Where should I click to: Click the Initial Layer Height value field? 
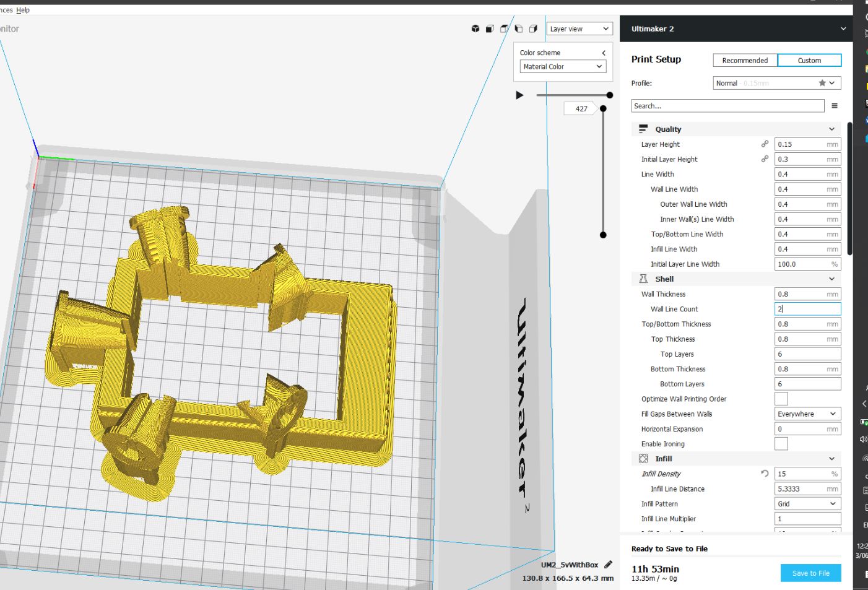tap(807, 159)
